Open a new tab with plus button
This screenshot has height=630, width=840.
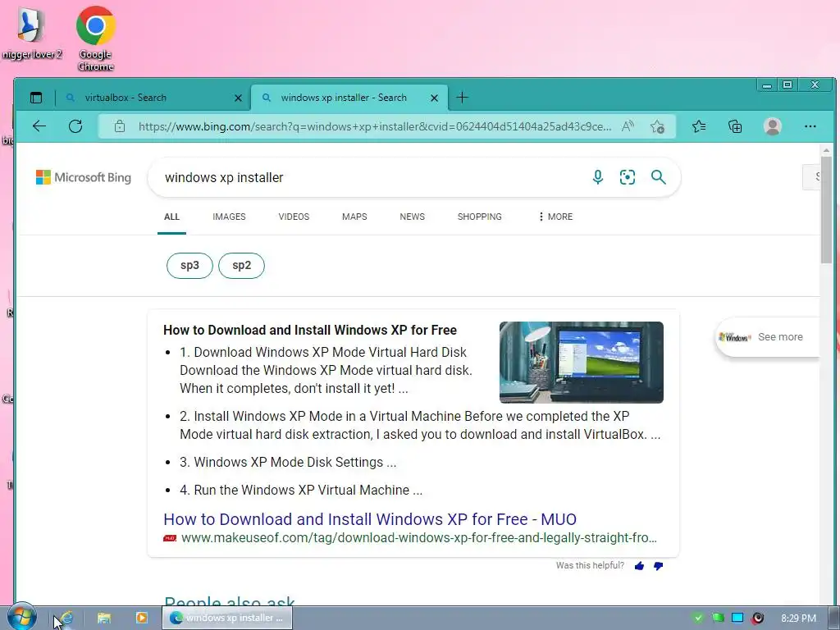(463, 98)
